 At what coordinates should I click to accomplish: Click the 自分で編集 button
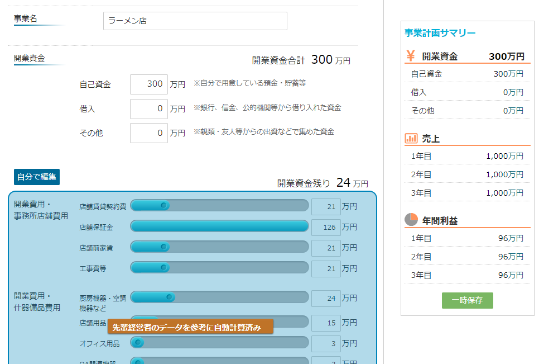pyautogui.click(x=37, y=177)
